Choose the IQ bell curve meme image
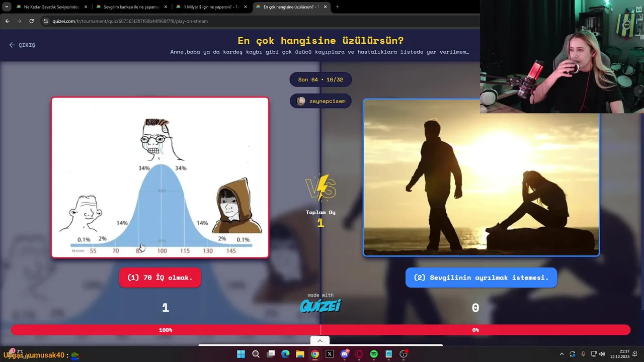 (160, 177)
